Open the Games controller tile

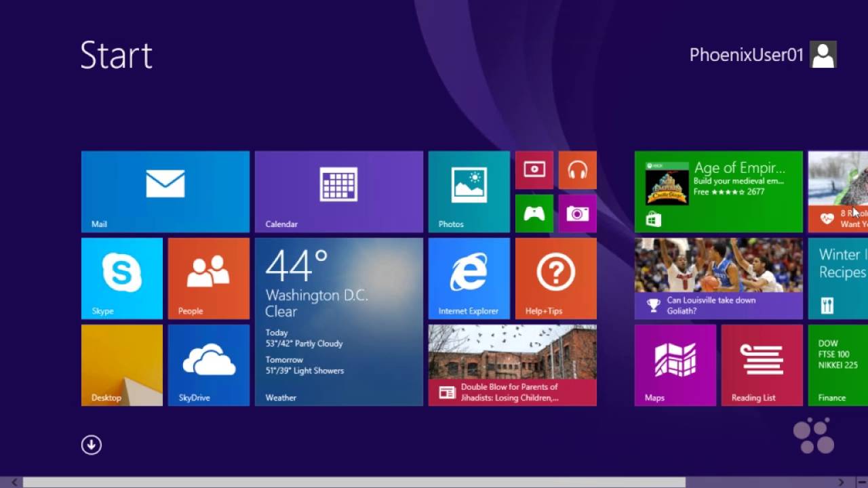click(x=534, y=213)
